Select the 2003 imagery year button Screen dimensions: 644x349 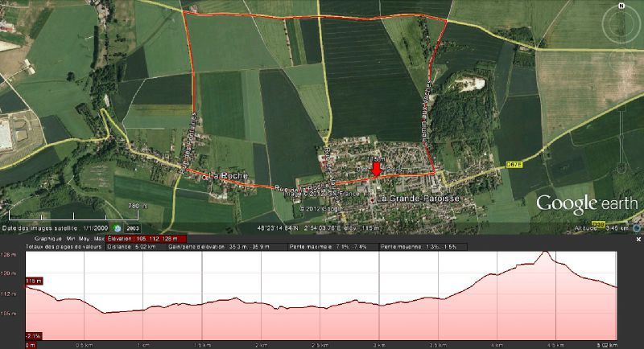click(132, 228)
